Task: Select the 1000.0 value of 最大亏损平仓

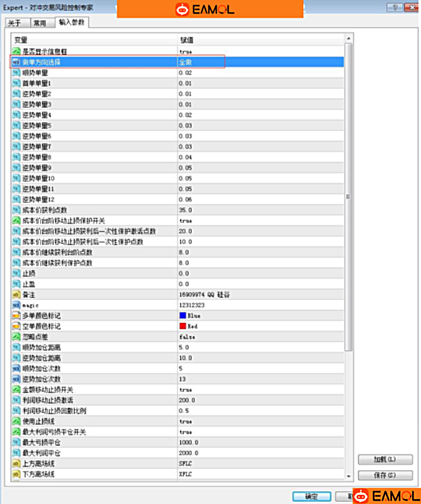Action: point(189,442)
